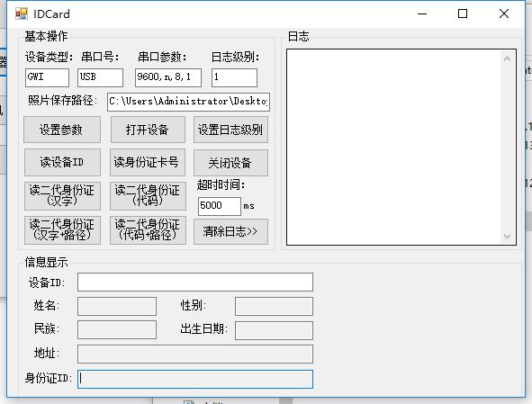Click 读二代身份证(汉字) button
This screenshot has height=404, width=532.
click(x=62, y=196)
